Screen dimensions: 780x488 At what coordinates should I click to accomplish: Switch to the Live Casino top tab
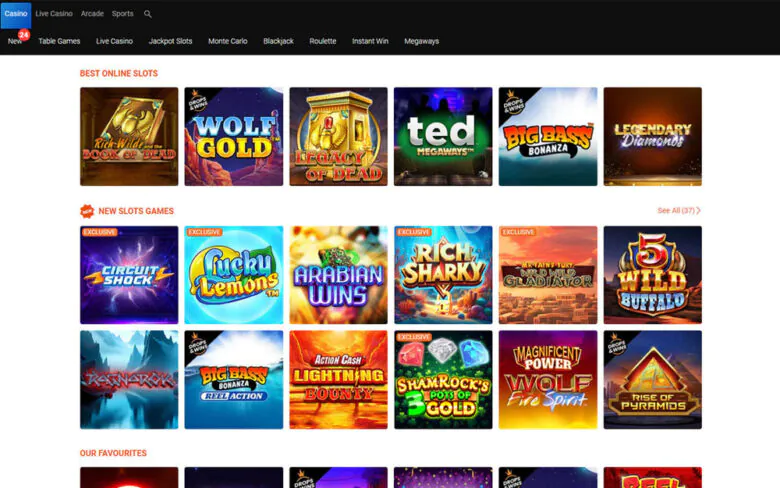point(54,14)
